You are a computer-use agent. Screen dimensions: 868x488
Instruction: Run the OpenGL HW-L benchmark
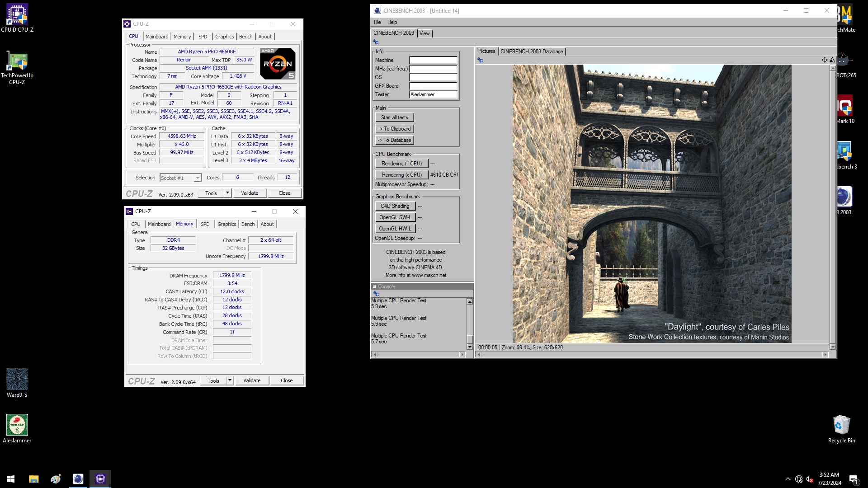click(395, 229)
